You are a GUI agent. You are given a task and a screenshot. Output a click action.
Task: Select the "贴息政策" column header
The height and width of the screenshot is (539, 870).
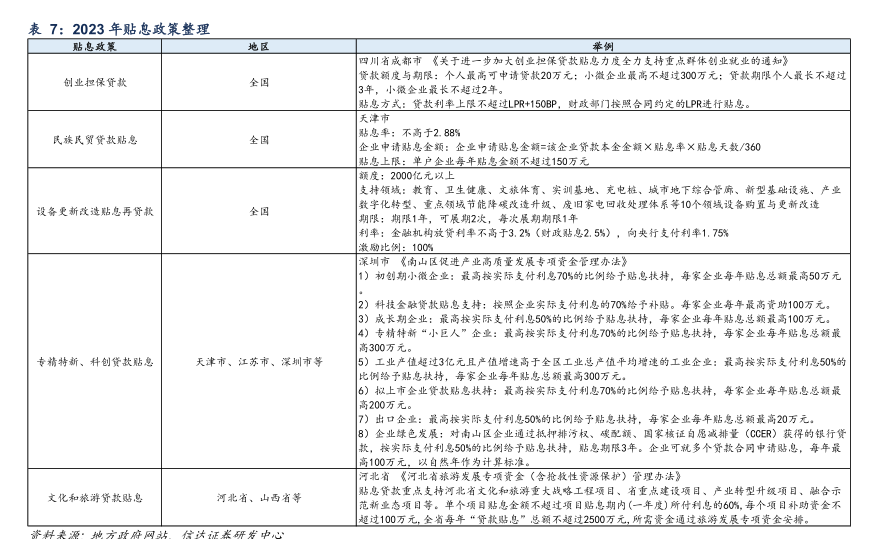(x=94, y=47)
